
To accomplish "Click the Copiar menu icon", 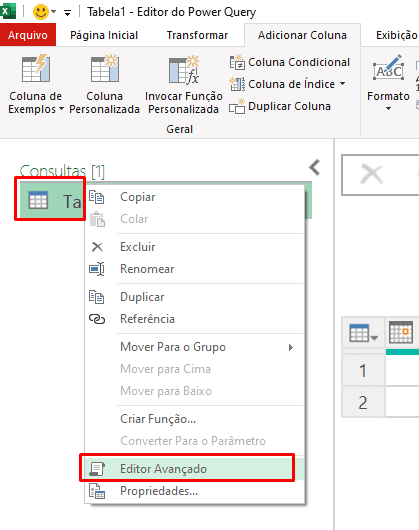I will [97, 197].
